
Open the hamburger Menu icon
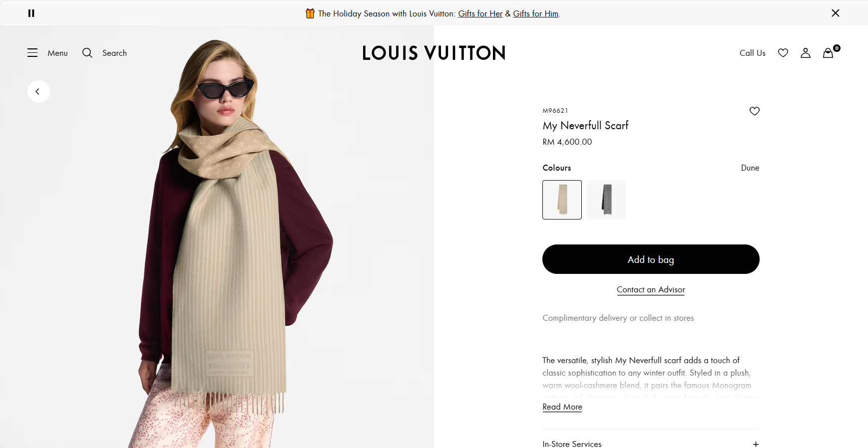32,53
